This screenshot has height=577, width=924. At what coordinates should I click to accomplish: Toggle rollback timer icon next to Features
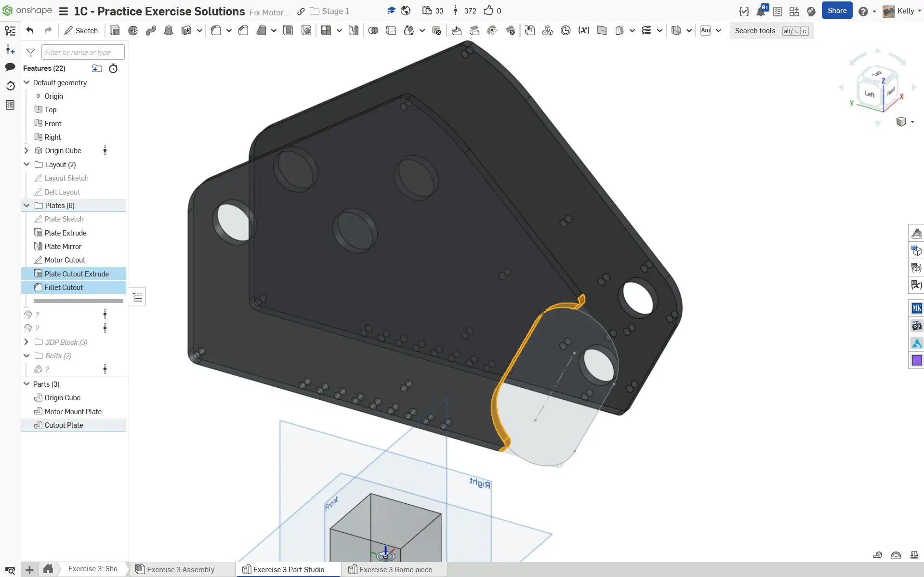click(113, 68)
